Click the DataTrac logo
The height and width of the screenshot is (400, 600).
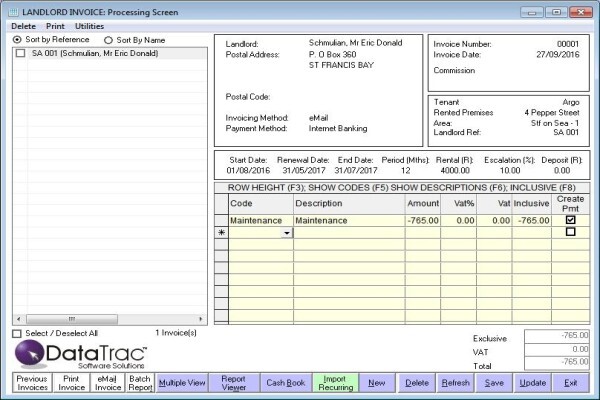click(x=81, y=355)
